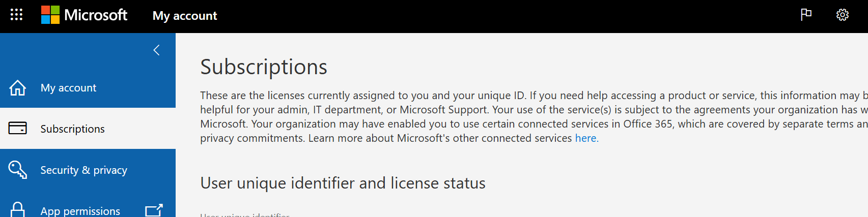
Task: Select Subscriptions in the sidebar
Action: tap(88, 129)
